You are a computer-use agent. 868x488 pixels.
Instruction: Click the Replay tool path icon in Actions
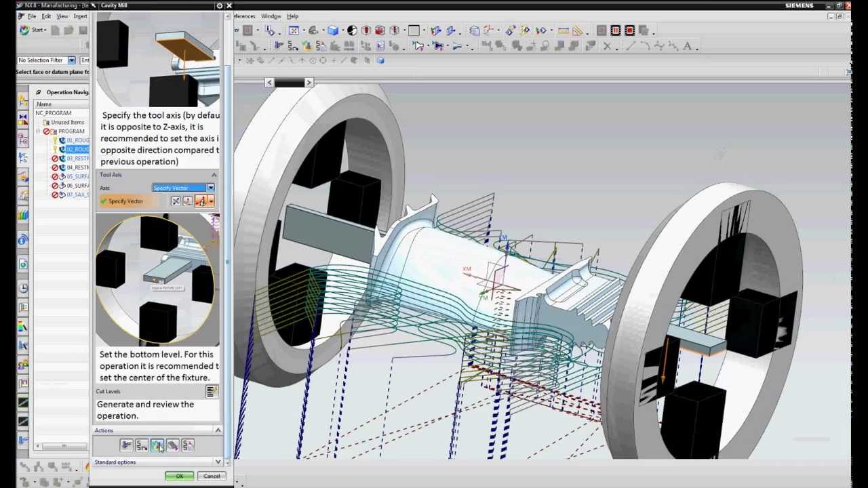point(142,445)
